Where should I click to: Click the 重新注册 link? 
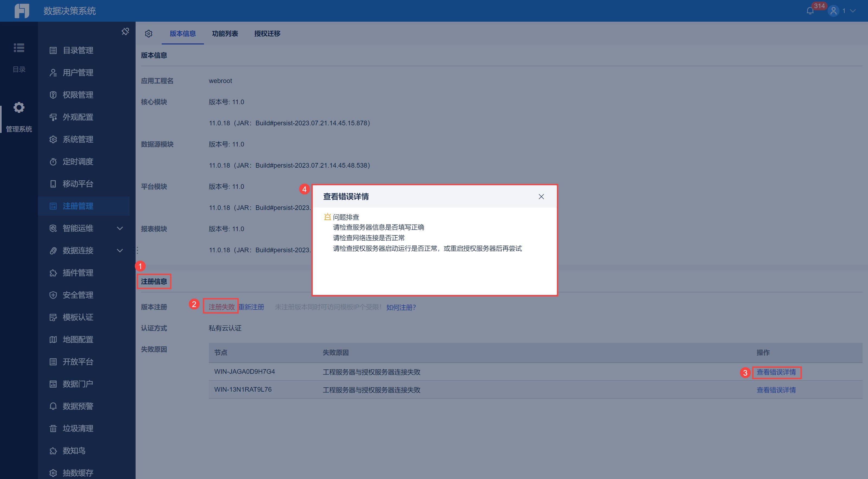tap(251, 307)
